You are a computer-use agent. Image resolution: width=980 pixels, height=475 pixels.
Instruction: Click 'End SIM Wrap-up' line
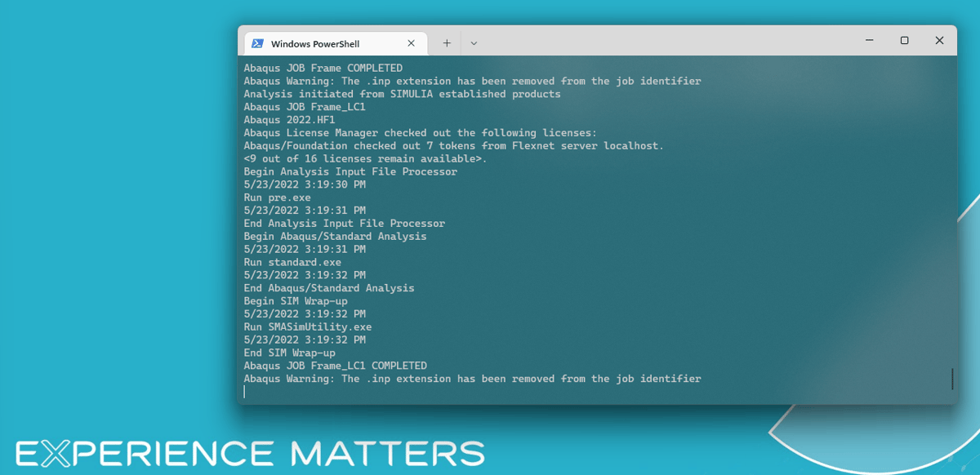289,353
